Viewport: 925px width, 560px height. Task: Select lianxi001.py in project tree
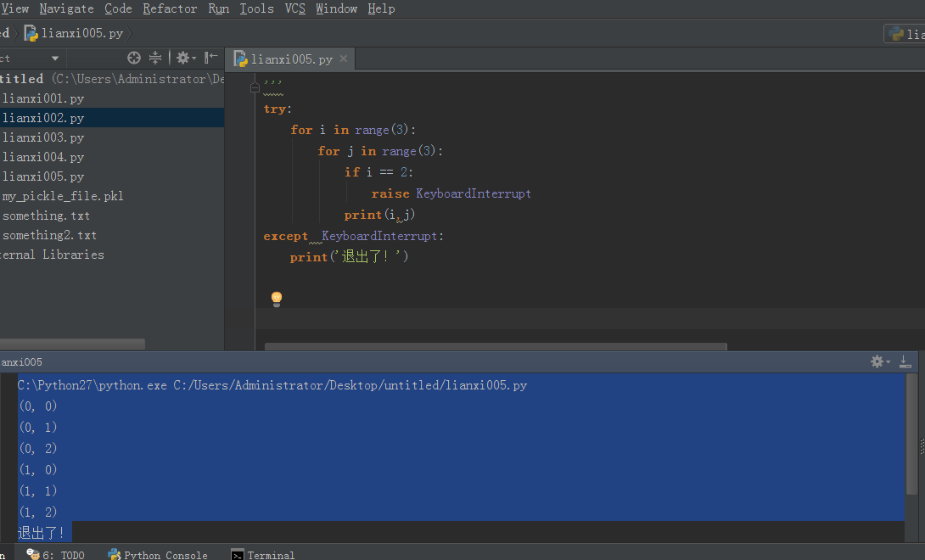pos(43,98)
